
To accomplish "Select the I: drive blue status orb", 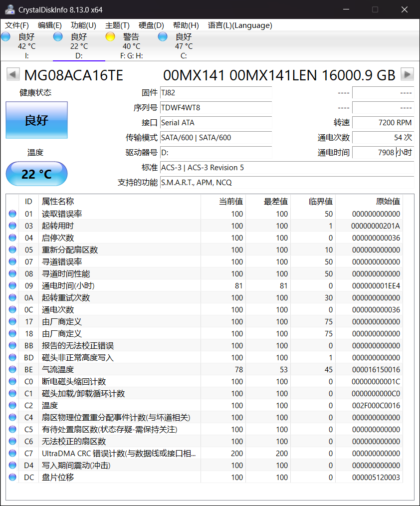I will tap(6, 36).
